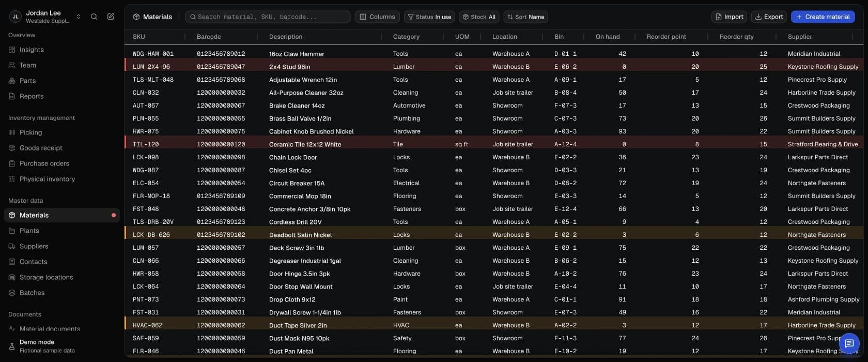Select TIL-120 SKU cell
Viewport: 868px width, 362px height.
click(x=146, y=144)
